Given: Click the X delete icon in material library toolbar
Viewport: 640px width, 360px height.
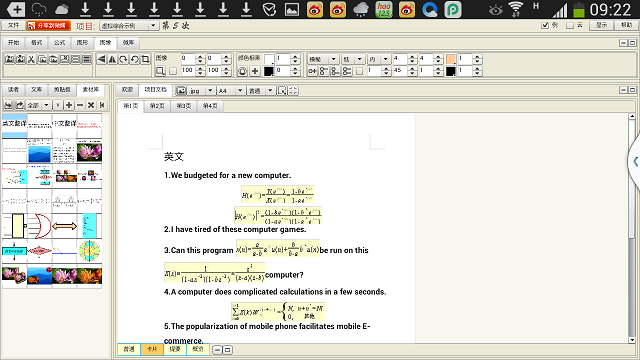Looking at the screenshot, I should (x=91, y=105).
